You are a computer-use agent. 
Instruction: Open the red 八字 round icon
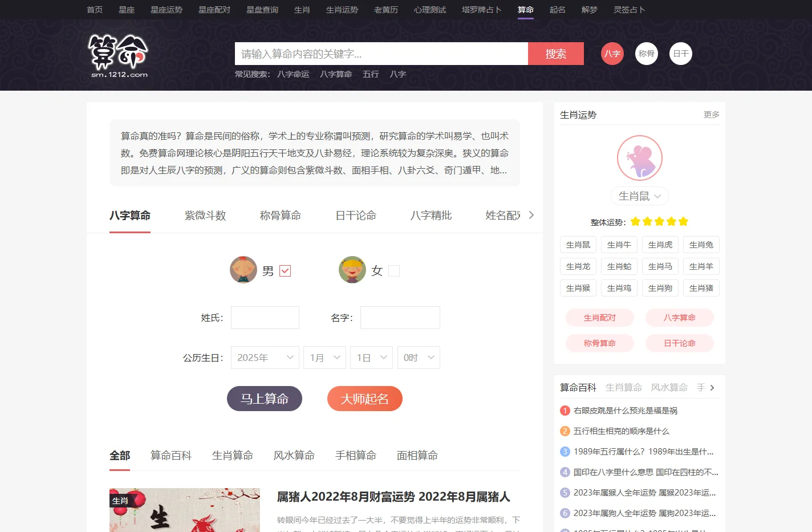tap(612, 54)
